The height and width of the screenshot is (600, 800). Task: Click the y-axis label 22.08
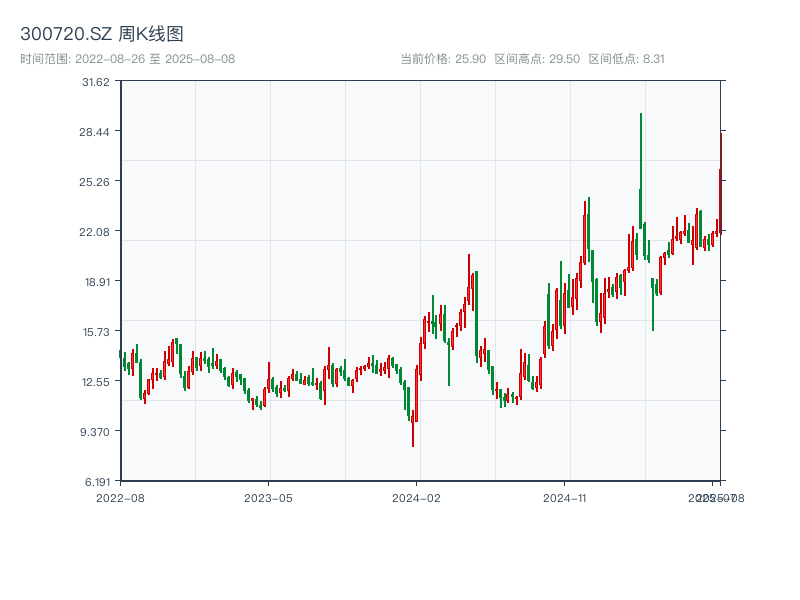(94, 232)
